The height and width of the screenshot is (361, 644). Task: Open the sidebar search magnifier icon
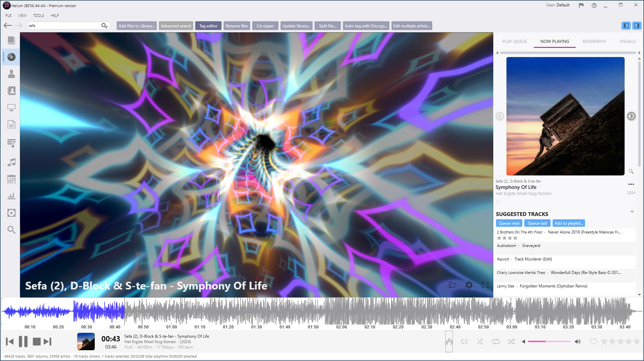11,230
